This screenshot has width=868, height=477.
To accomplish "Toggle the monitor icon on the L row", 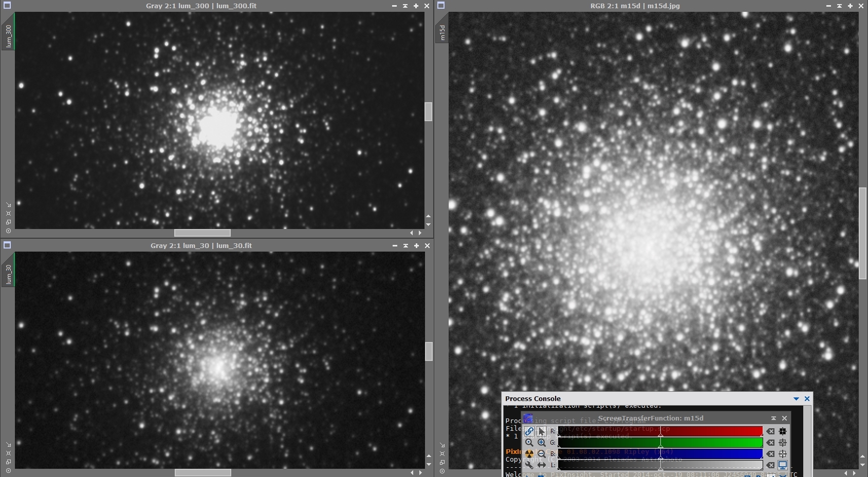I will 783,465.
